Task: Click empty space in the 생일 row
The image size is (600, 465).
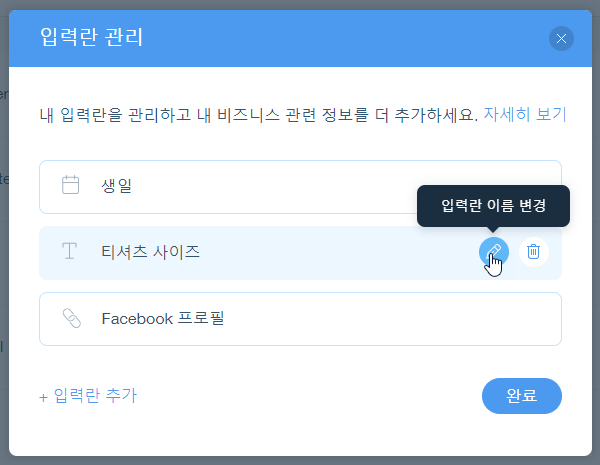Action: coord(320,186)
